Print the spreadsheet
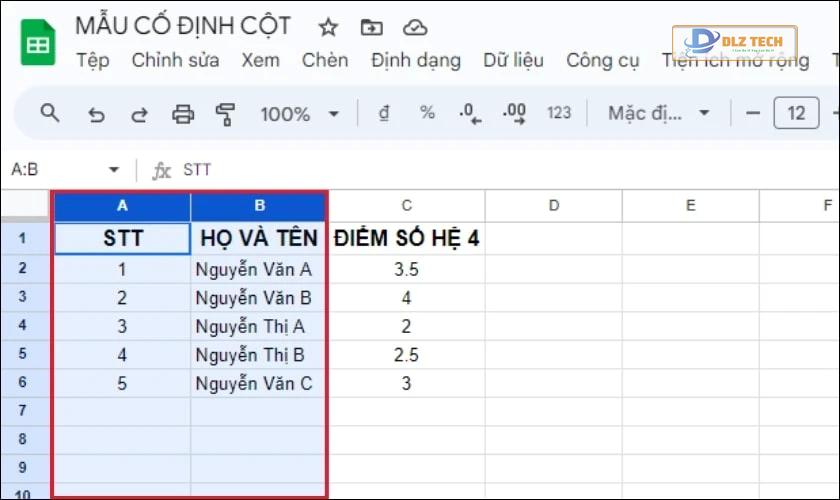840x500 pixels. coord(183,114)
